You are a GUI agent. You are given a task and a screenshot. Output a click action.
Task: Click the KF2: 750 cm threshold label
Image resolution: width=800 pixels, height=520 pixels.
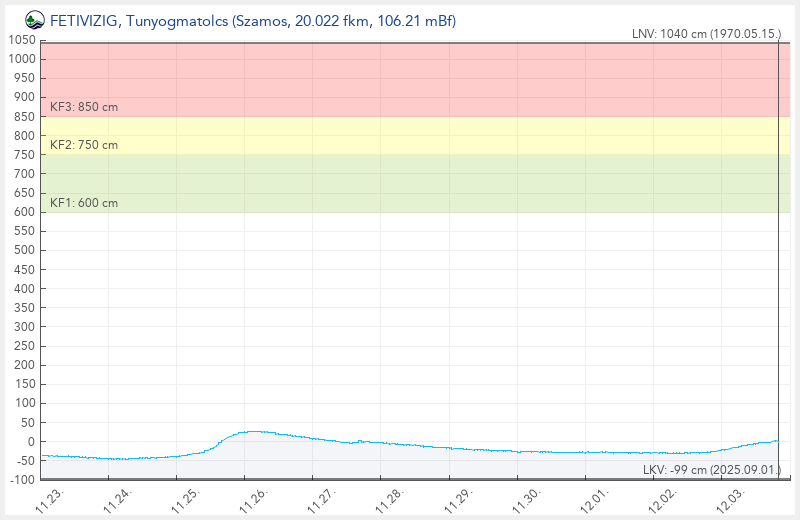[84, 145]
